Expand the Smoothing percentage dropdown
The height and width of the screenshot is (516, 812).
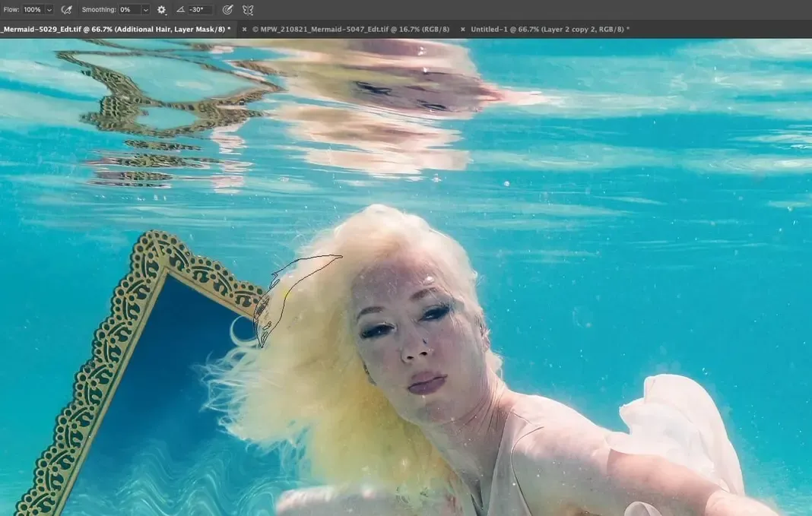145,10
